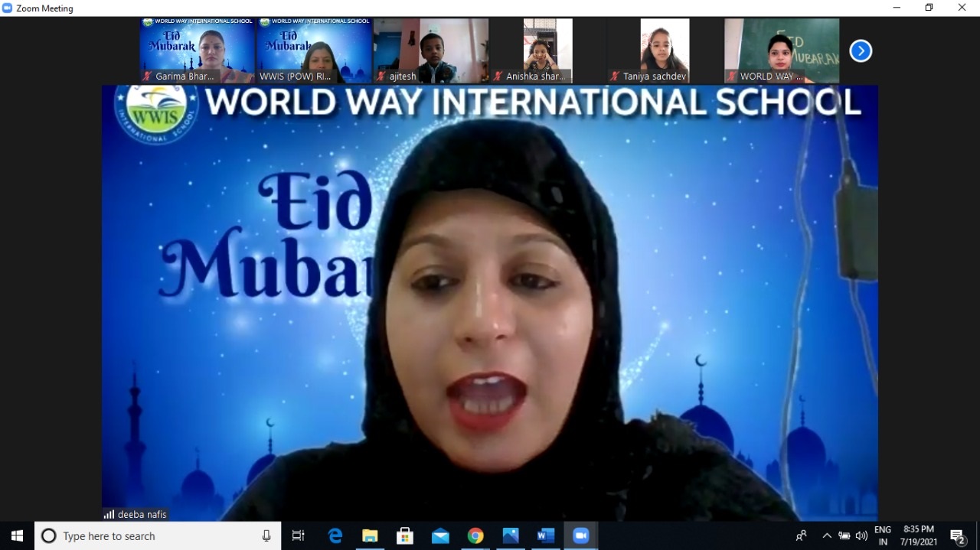
Task: Open the Action Center notifications icon
Action: tap(958, 536)
